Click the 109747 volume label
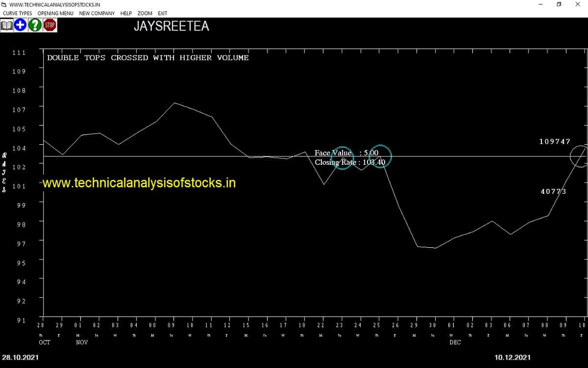Screen dimensions: 588x368 pyautogui.click(x=555, y=141)
